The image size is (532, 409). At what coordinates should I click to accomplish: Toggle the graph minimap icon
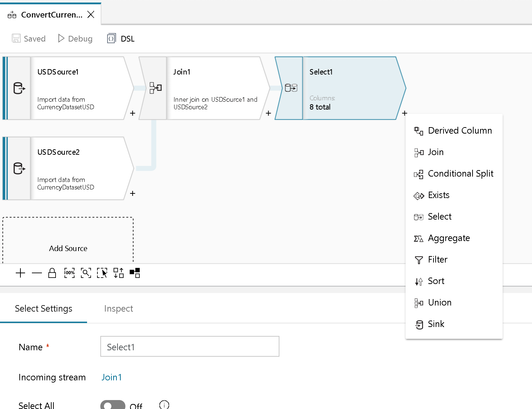pos(135,273)
